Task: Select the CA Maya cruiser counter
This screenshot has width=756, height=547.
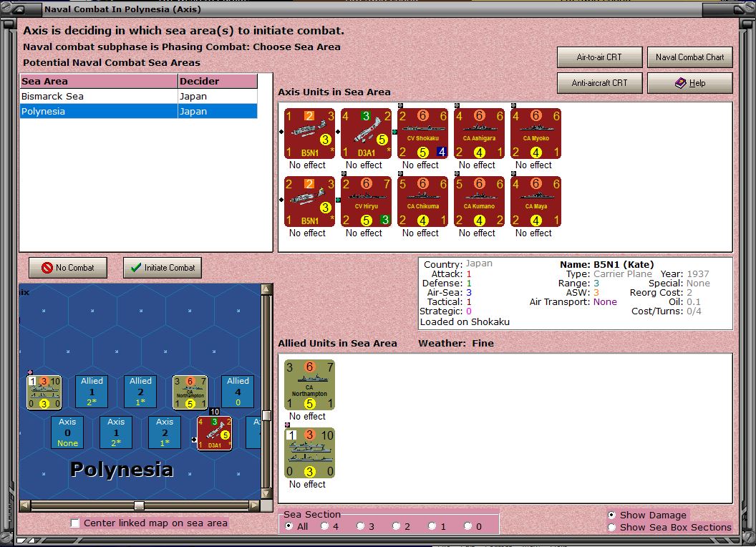Action: [x=535, y=201]
